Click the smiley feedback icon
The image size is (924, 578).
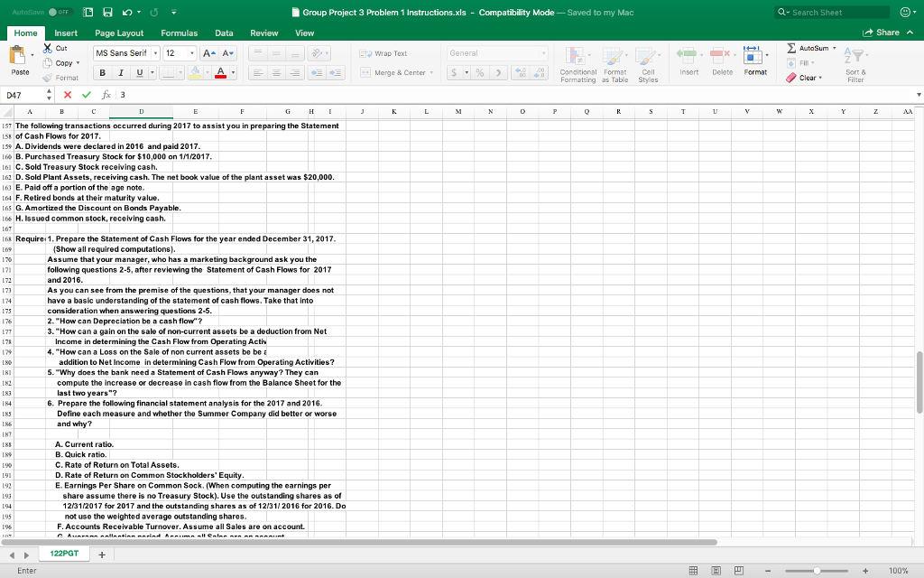[x=904, y=12]
